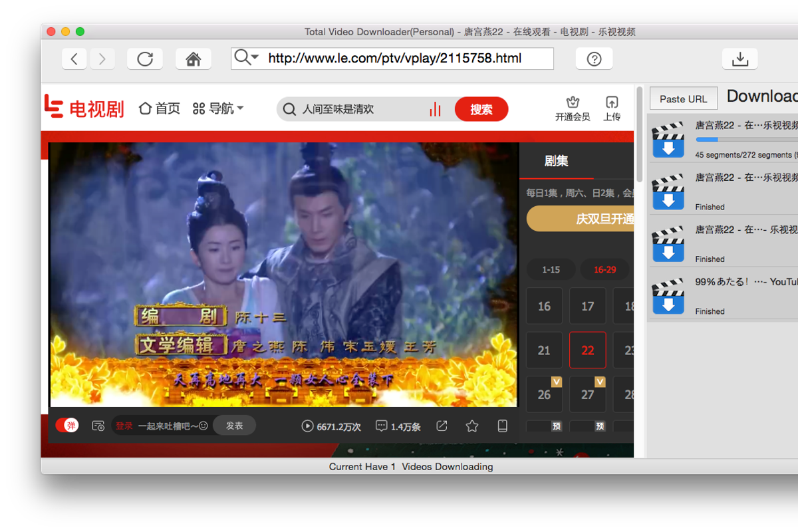Viewport: 798px width, 532px height.
Task: Select the 99%あたる YouTube item title
Action: coord(746,281)
